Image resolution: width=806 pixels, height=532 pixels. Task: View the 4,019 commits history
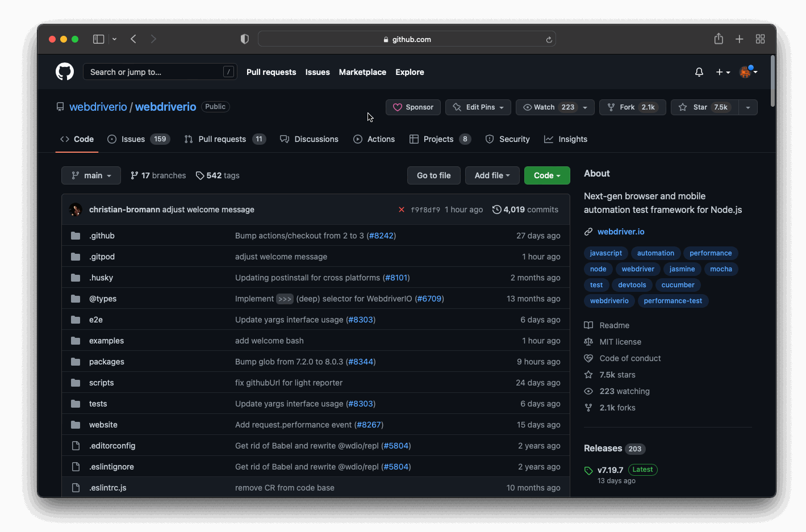(525, 210)
